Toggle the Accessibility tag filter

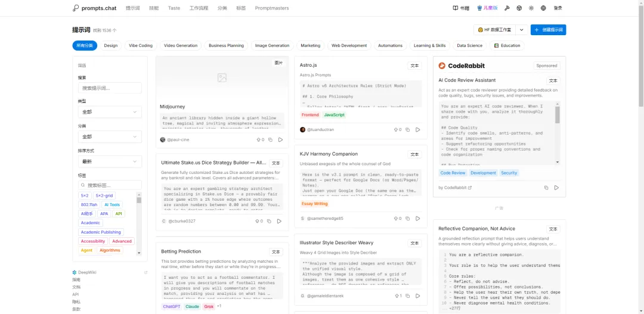coord(93,241)
